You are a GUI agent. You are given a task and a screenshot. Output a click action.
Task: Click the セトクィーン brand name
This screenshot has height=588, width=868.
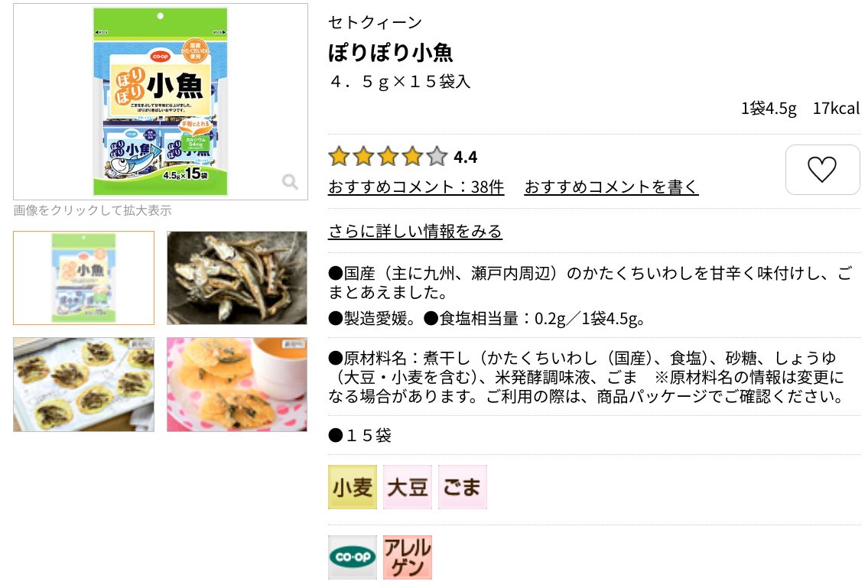point(375,22)
